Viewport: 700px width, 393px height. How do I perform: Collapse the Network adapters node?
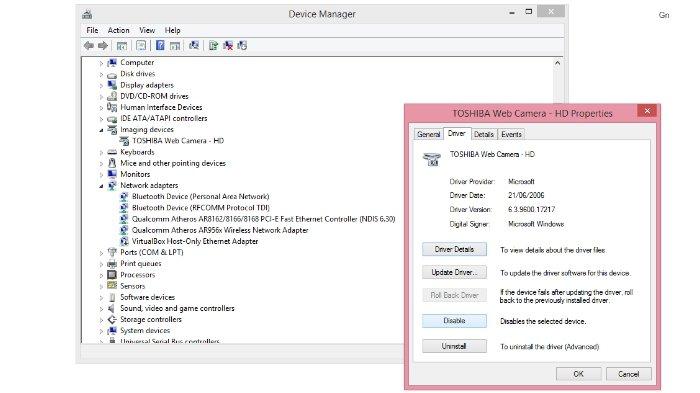point(101,186)
